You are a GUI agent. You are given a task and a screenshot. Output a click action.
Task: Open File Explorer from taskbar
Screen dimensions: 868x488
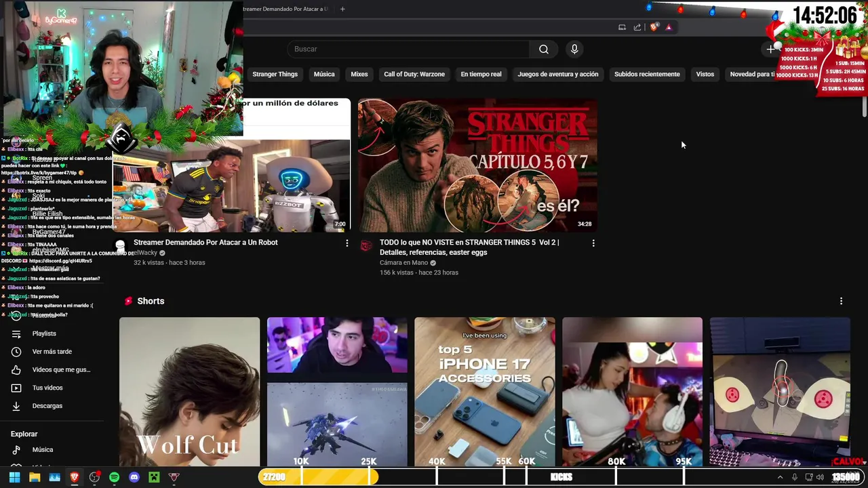click(x=35, y=477)
